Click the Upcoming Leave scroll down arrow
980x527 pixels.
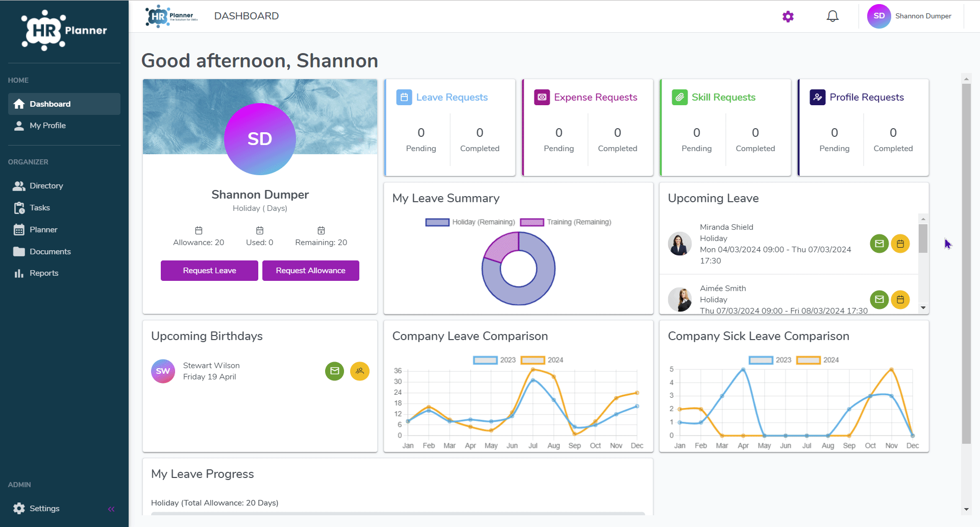click(x=923, y=308)
